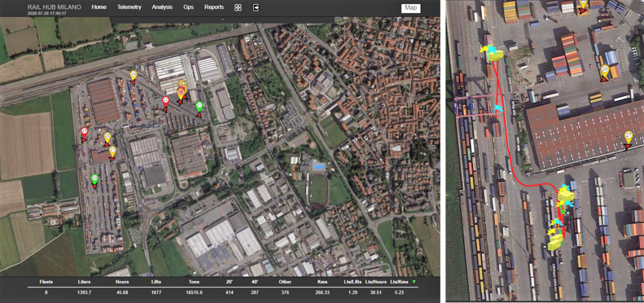Screen dimensions: 644x303
Task: Click the Lts/Kms column header
Action: pyautogui.click(x=399, y=282)
